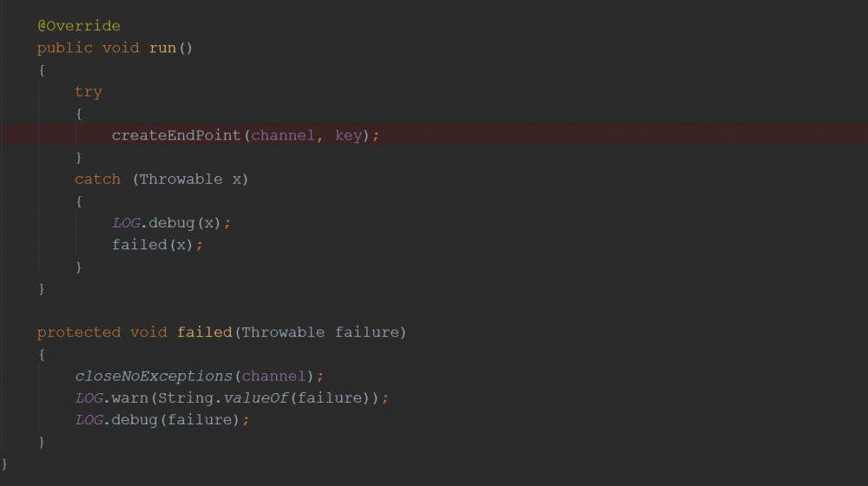Click the 'x' variable in the catch clause
Viewport: 868px width, 486px height.
237,179
